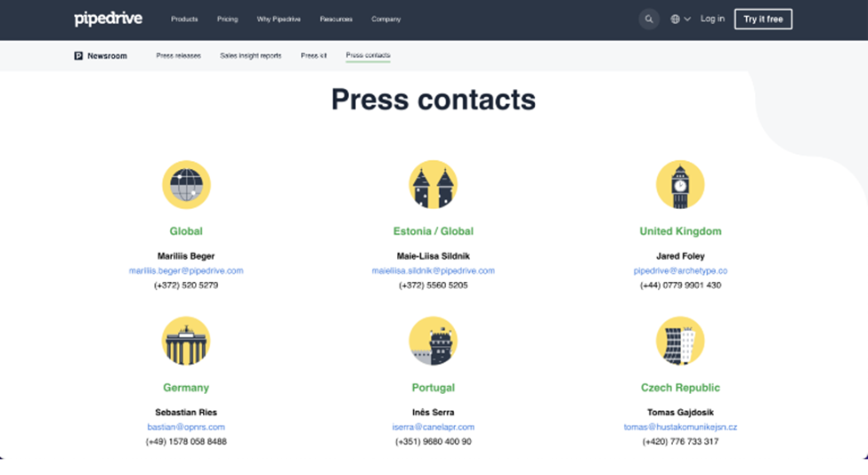Click the globe language icon
868x475 pixels.
pos(676,19)
